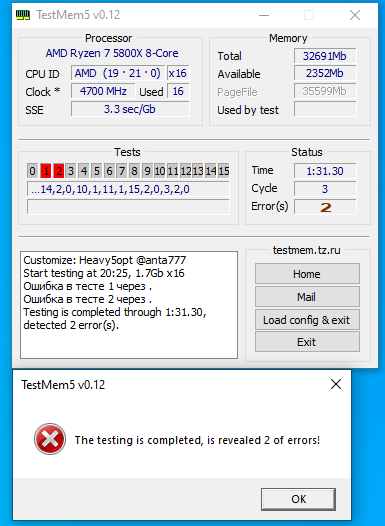Select test box 9
385x526 pixels.
click(x=147, y=171)
